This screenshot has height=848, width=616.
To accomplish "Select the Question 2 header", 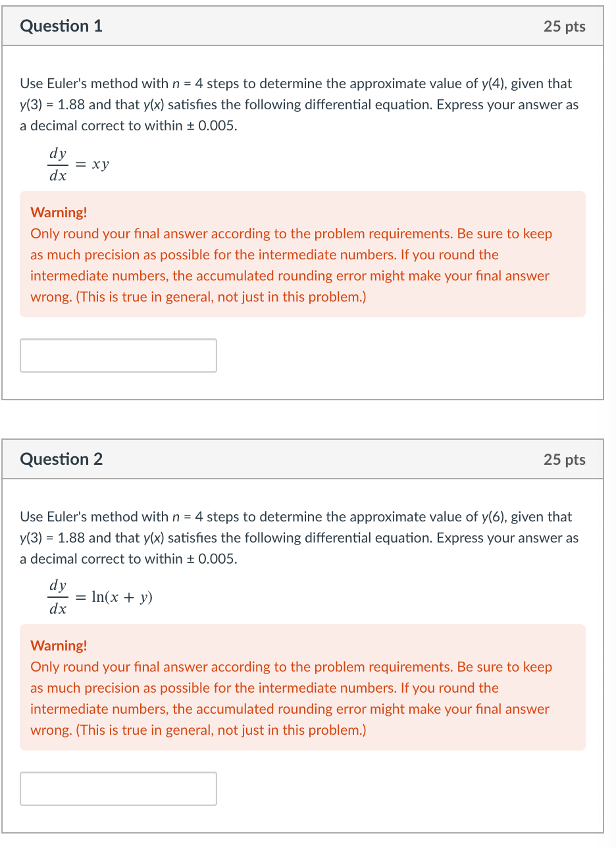I will (x=61, y=459).
